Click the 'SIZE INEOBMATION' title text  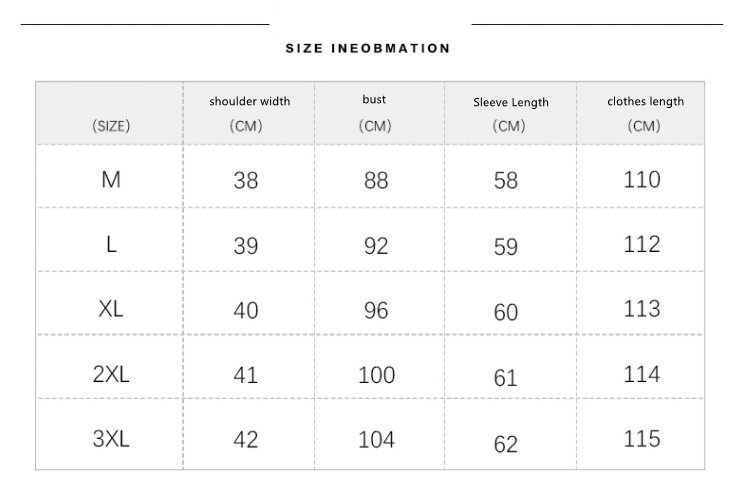tap(367, 48)
